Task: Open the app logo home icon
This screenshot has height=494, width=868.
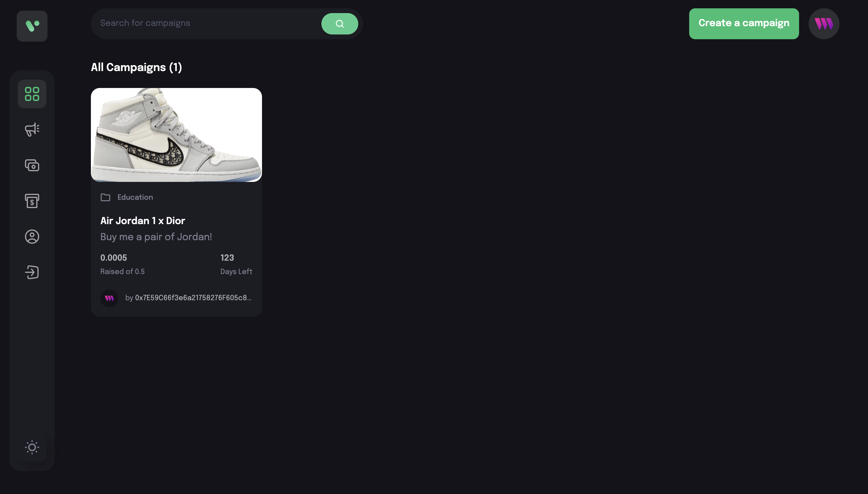Action: [32, 26]
